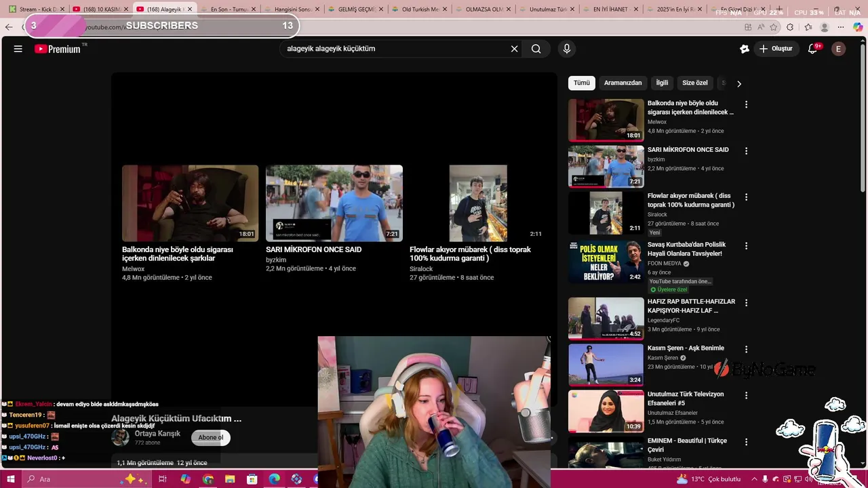Open browser profile avatar
This screenshot has height=488, width=868.
click(825, 27)
